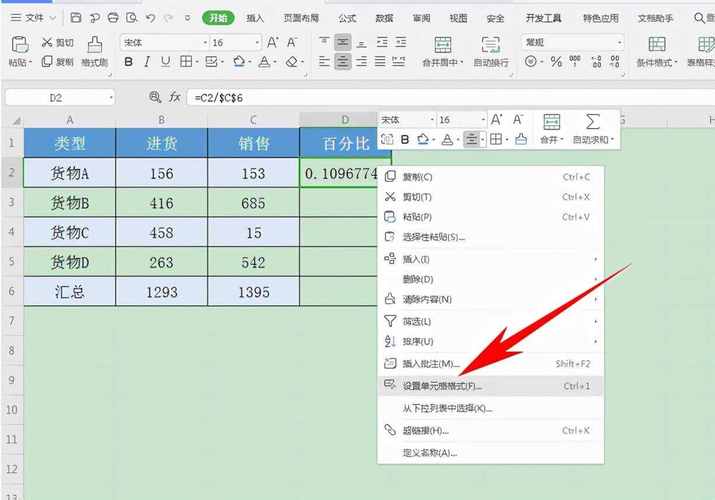This screenshot has height=500, width=715.
Task: Open the mini toolbar 宋体 font dropdown
Action: [x=432, y=120]
